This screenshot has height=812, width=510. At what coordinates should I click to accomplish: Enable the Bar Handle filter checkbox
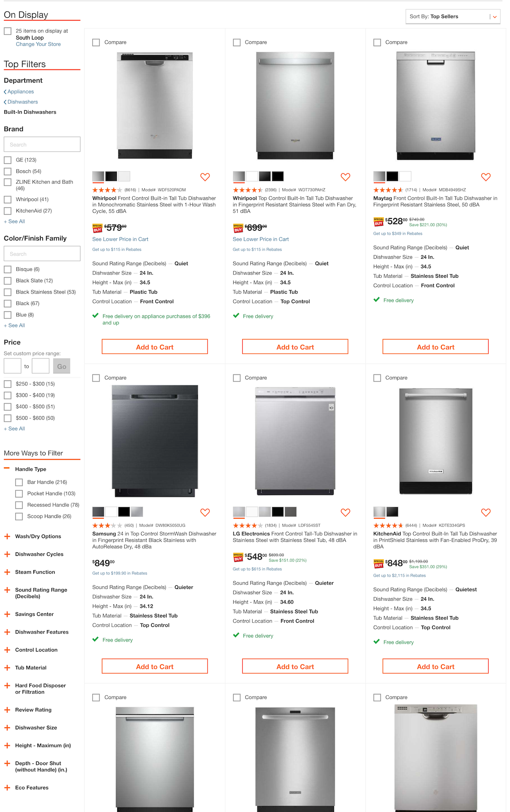(x=19, y=482)
